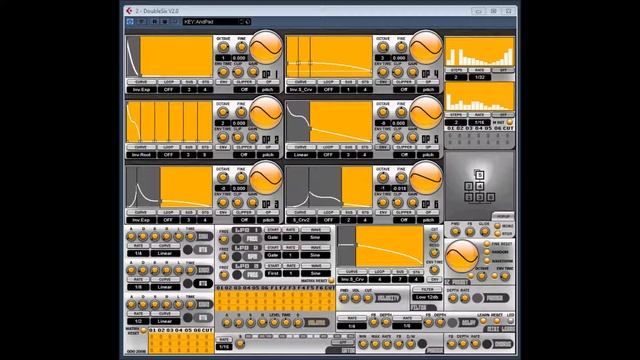Click the OP 4 sine waveform selector
The height and width of the screenshot is (360, 640).
[426, 47]
